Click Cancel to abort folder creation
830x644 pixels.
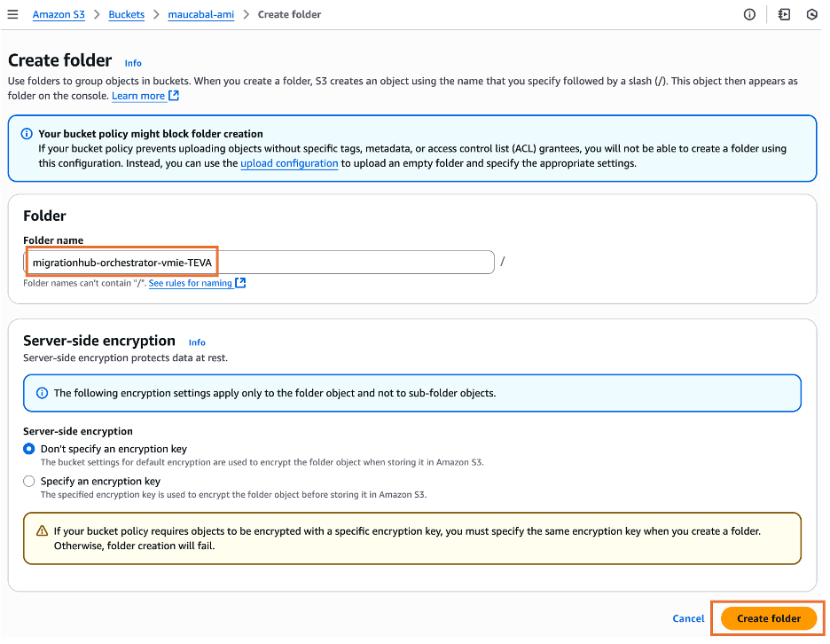pos(688,618)
